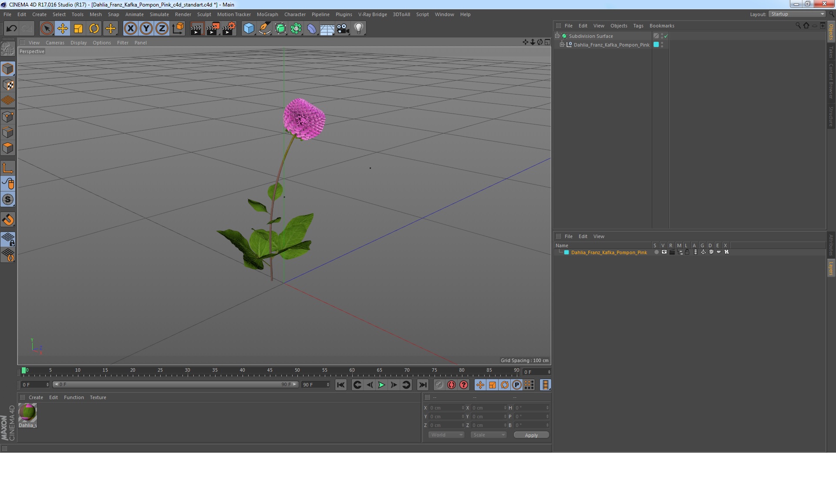This screenshot has height=504, width=836.
Task: Add a Cube primitive object
Action: coord(249,29)
